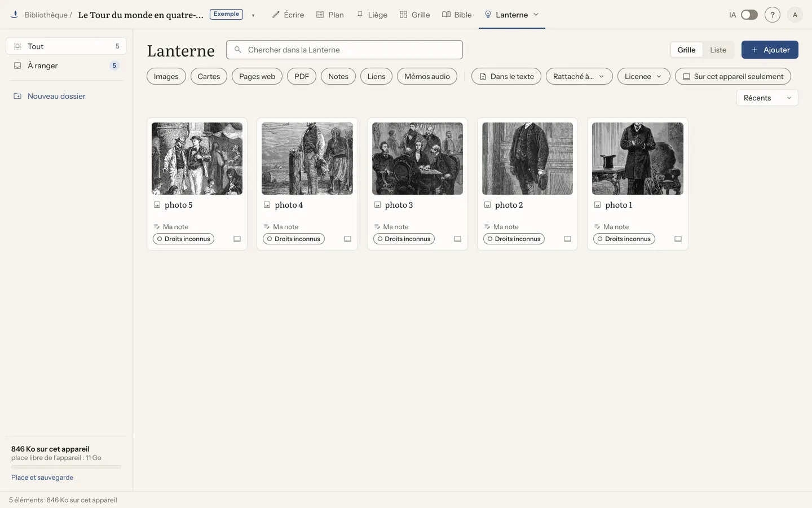Click the Nouveau dossier folder icon
This screenshot has height=508, width=812.
(17, 96)
